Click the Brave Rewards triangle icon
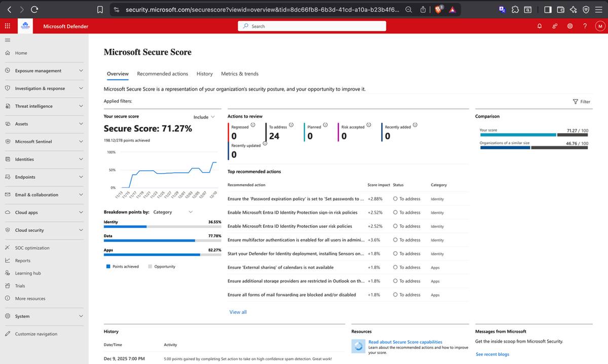 coord(452,10)
